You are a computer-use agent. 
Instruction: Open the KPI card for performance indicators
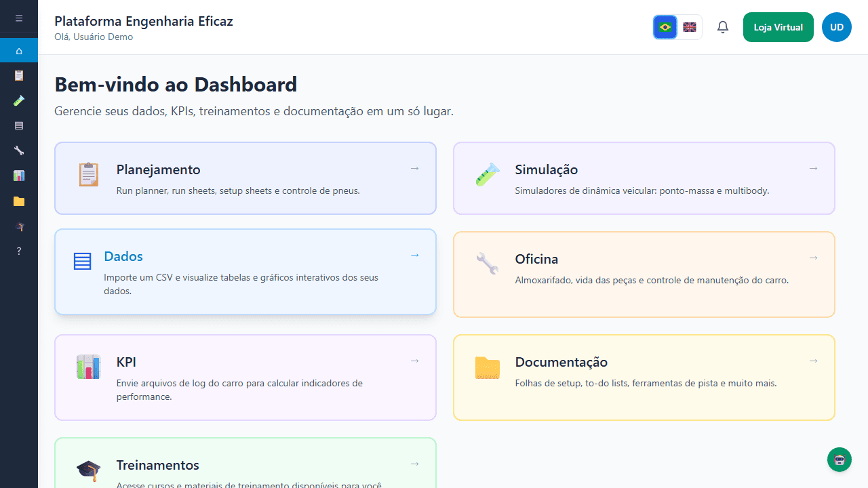coord(245,377)
